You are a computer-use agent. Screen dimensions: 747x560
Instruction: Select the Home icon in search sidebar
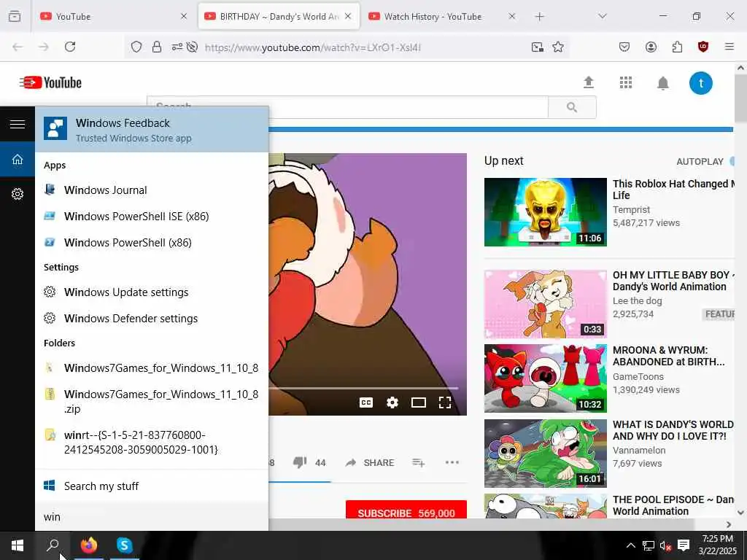tap(18, 160)
